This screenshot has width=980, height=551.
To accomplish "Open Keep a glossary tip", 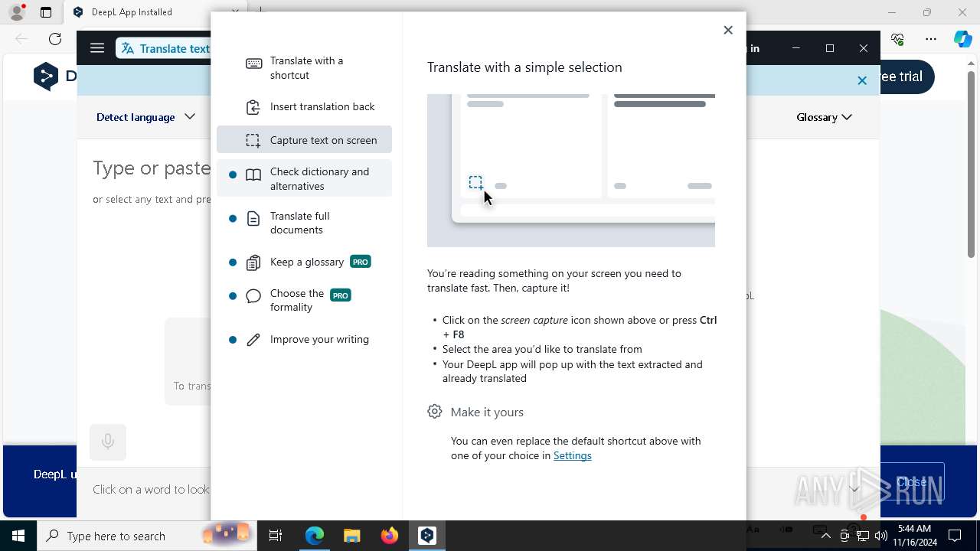I will pos(304,262).
